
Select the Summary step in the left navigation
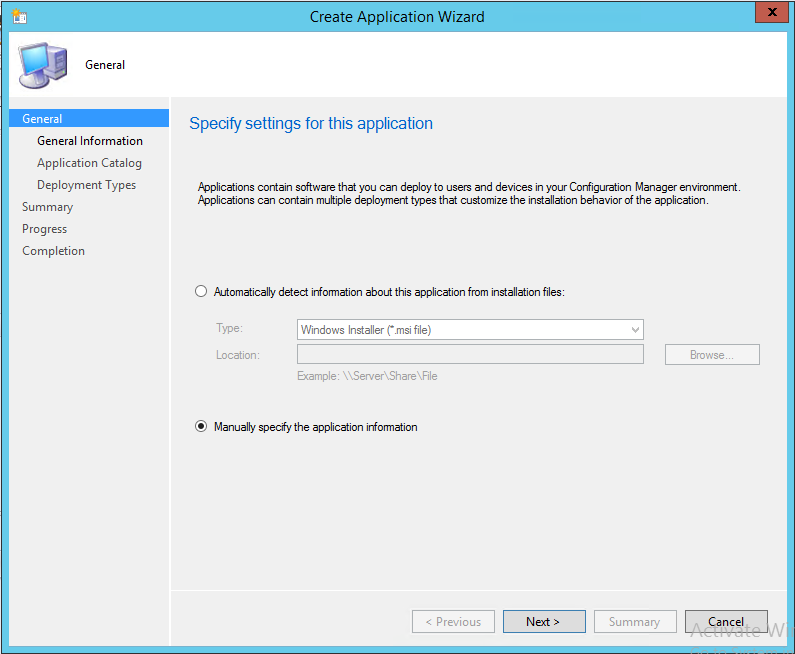(x=47, y=207)
